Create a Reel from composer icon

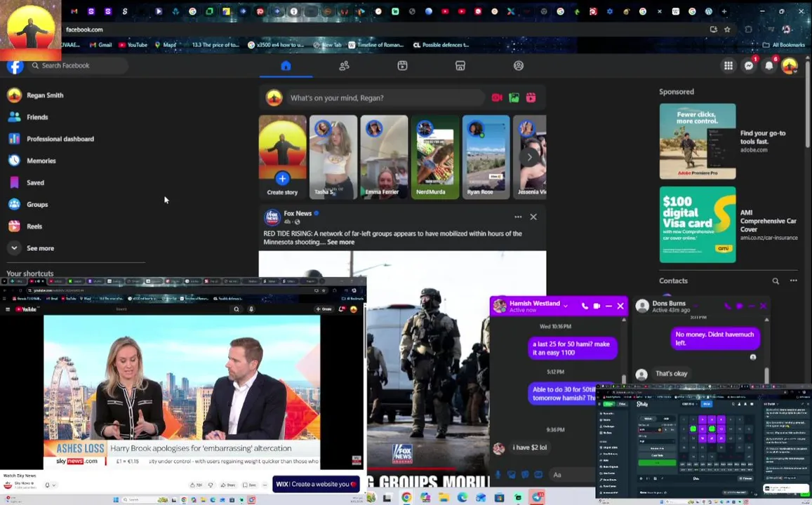(x=531, y=97)
